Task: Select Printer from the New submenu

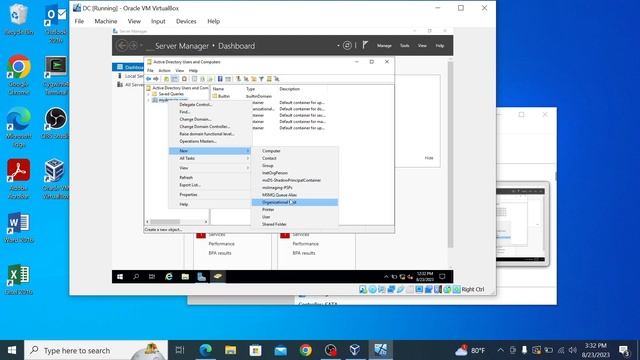Action: (x=295, y=210)
